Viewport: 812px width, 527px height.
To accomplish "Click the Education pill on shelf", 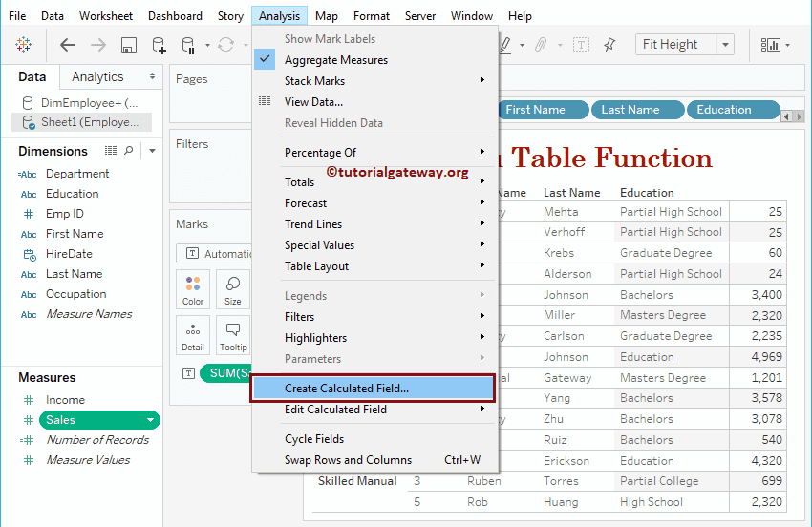I will coord(734,110).
